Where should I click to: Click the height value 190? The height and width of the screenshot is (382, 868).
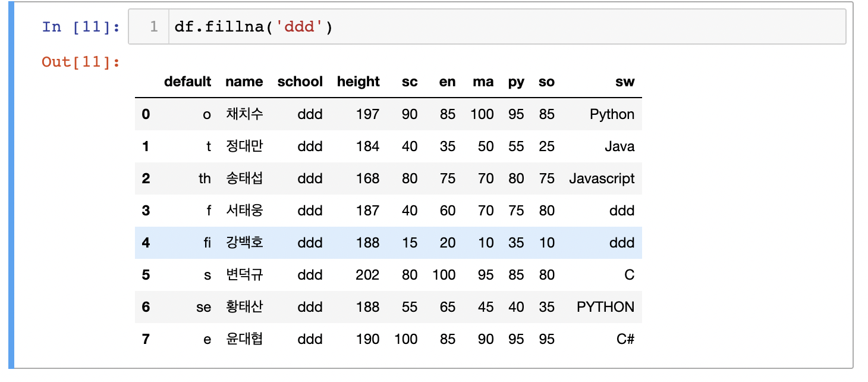pyautogui.click(x=368, y=339)
